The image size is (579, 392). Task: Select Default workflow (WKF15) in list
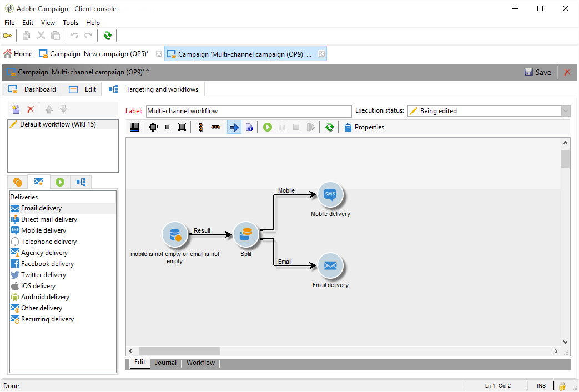[63, 124]
